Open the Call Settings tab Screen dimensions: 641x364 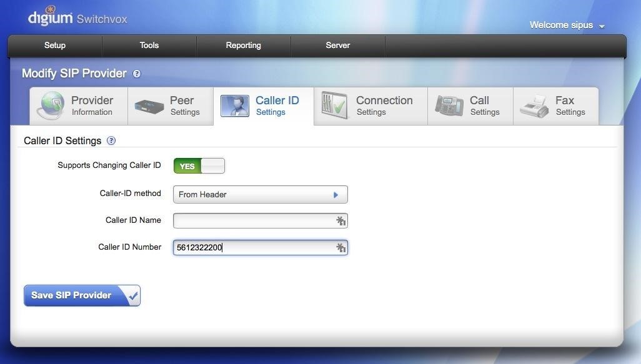(470, 106)
